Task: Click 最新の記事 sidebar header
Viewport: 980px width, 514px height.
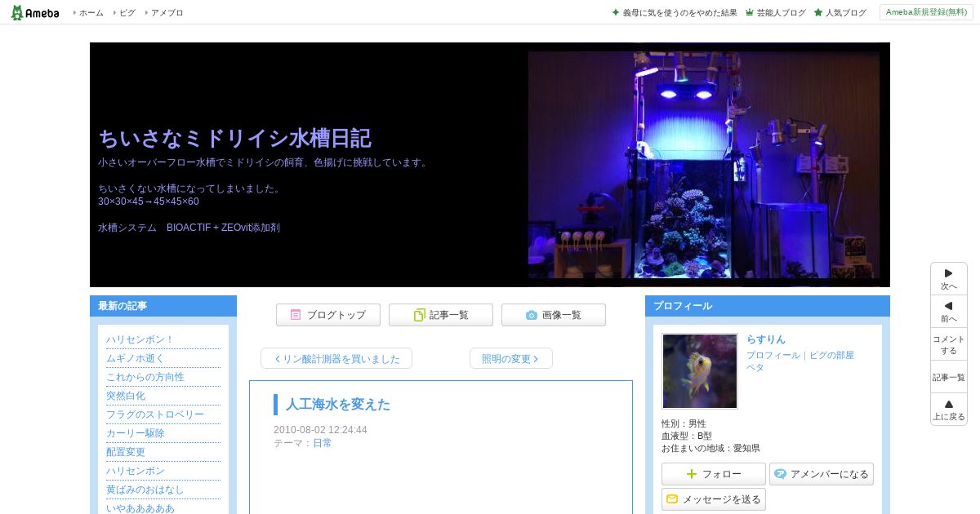Action: click(x=163, y=306)
